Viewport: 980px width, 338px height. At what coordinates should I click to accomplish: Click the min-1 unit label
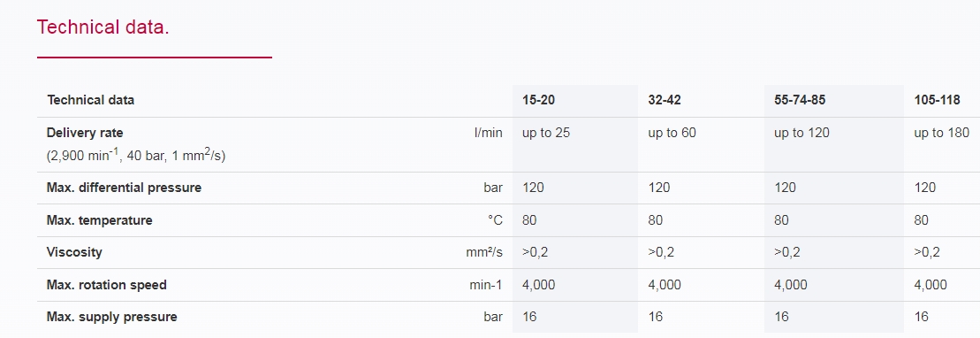click(486, 285)
